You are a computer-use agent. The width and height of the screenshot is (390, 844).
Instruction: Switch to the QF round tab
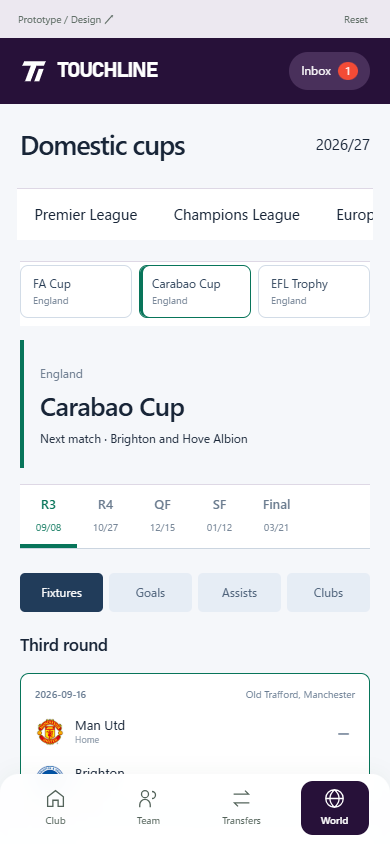coord(162,516)
